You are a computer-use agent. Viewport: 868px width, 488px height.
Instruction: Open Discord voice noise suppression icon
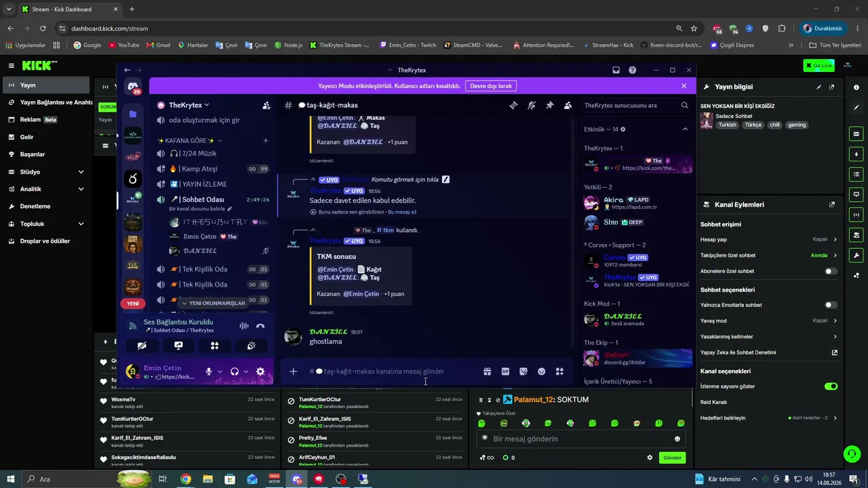click(x=243, y=326)
